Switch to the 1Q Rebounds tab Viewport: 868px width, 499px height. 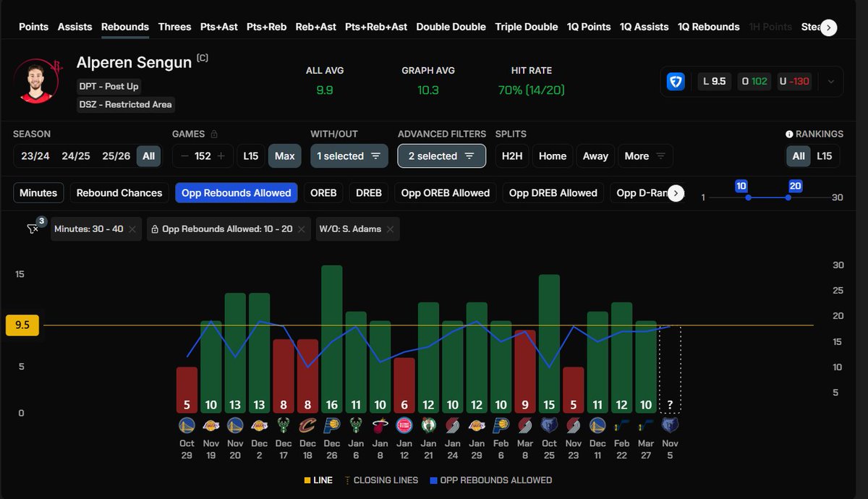coord(709,27)
